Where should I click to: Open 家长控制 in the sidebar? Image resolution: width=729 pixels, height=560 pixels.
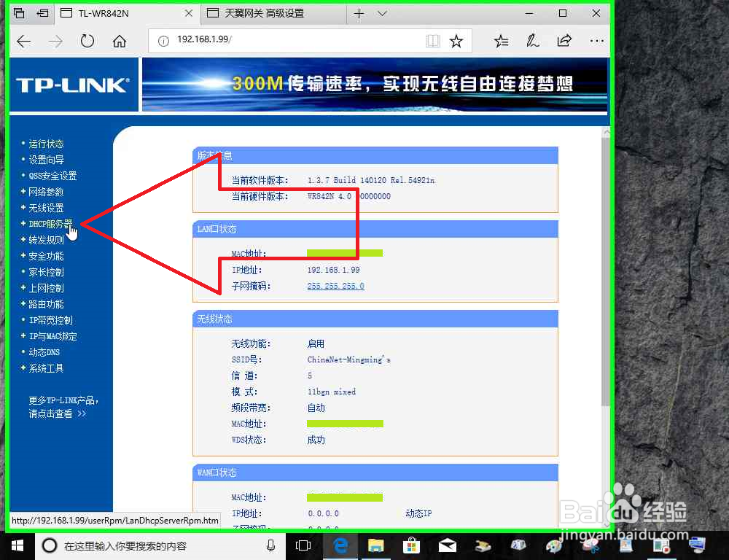point(45,272)
